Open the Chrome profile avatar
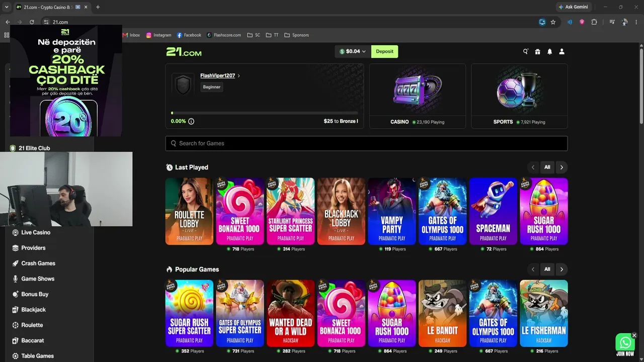The image size is (644, 362). click(624, 22)
